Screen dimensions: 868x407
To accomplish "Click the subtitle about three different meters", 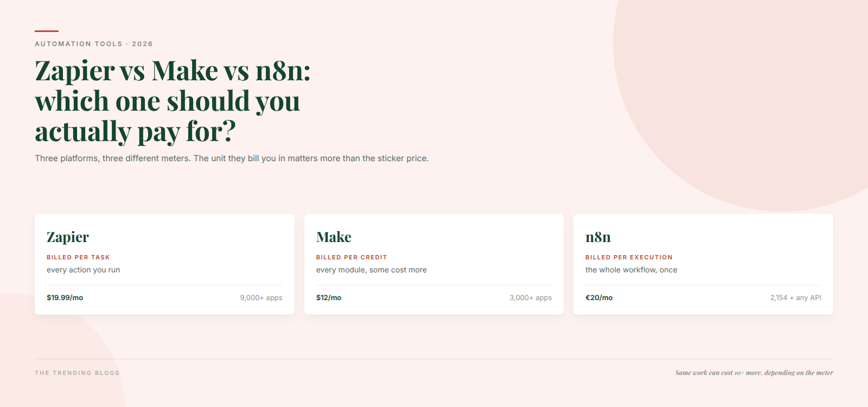I will [x=232, y=158].
